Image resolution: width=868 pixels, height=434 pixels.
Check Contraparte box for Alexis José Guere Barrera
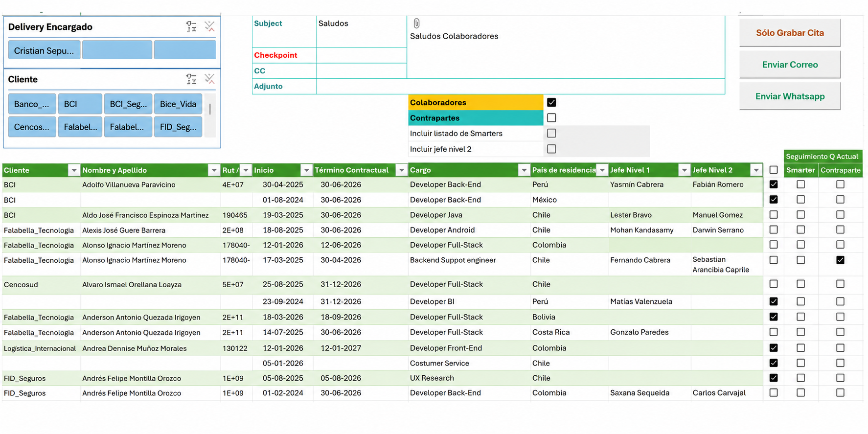840,229
